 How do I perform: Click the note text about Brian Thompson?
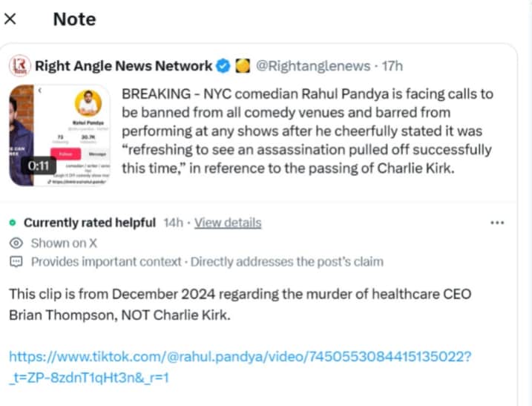click(240, 304)
